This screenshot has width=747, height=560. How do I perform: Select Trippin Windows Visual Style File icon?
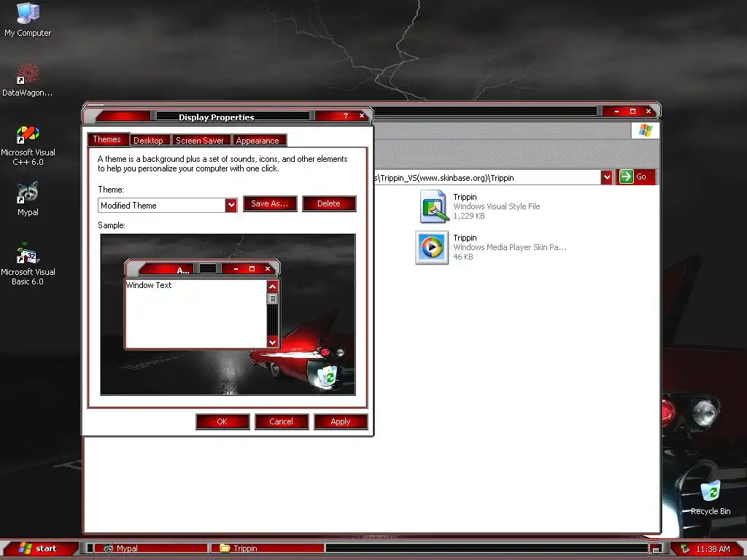433,206
